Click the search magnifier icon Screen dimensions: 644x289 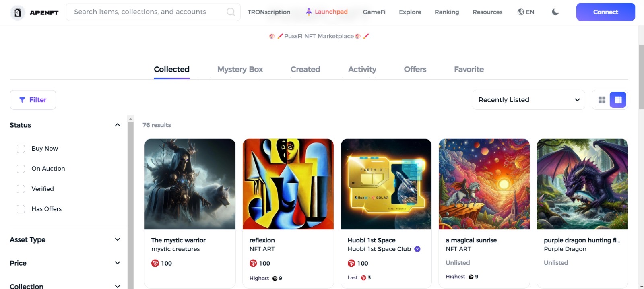[231, 12]
